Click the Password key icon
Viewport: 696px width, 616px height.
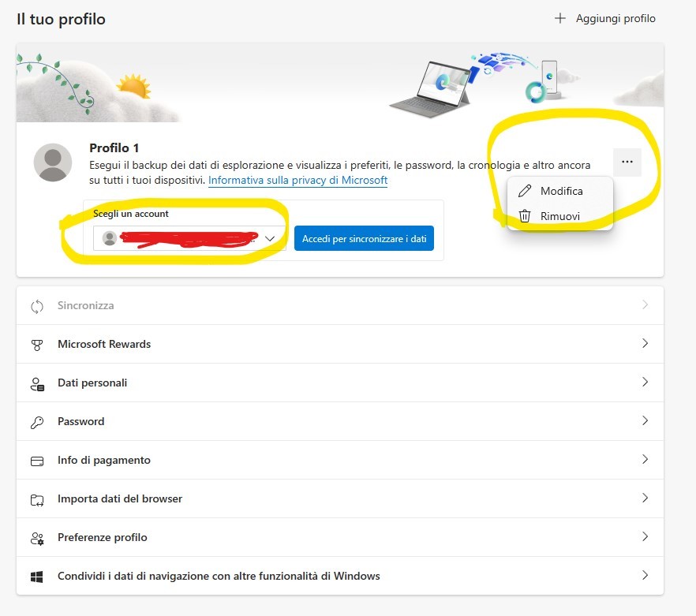tap(37, 422)
